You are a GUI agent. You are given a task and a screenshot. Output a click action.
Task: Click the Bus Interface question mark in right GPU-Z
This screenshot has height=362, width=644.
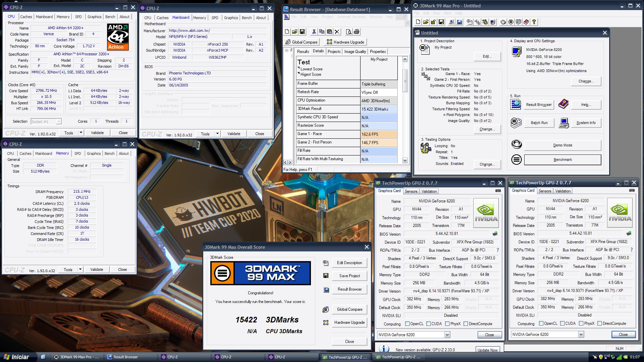point(631,250)
